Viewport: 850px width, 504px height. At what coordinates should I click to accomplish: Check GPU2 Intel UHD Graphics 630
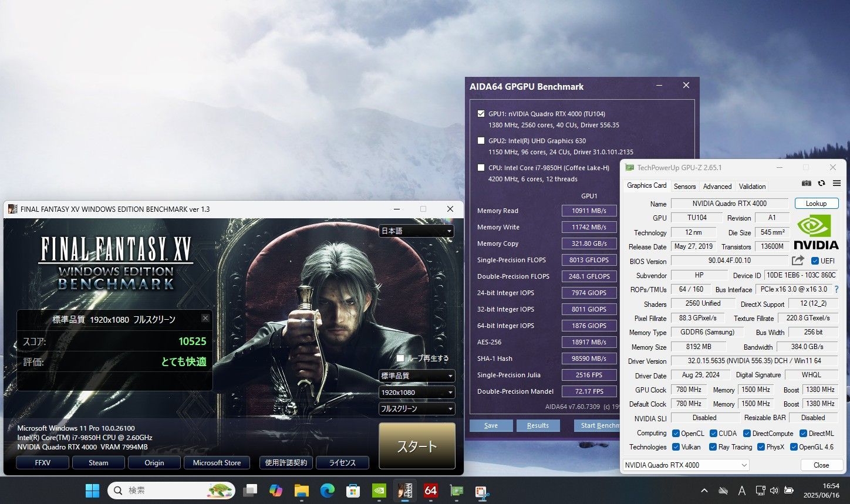pos(481,141)
